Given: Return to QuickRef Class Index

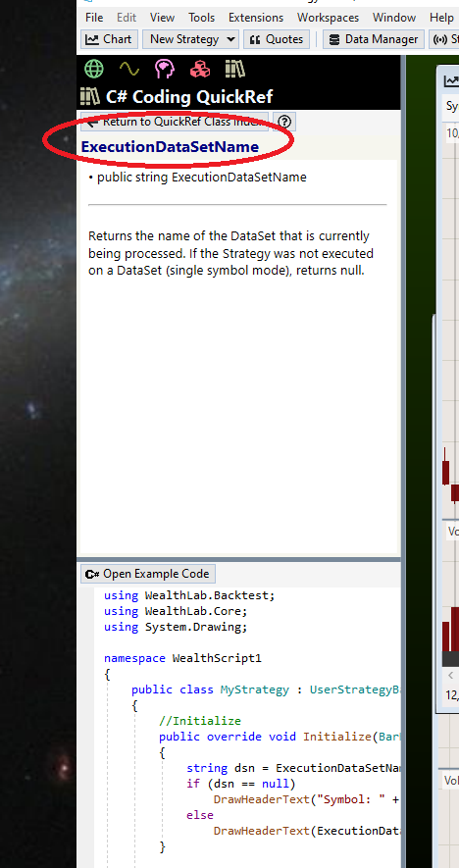Looking at the screenshot, I should pyautogui.click(x=175, y=122).
